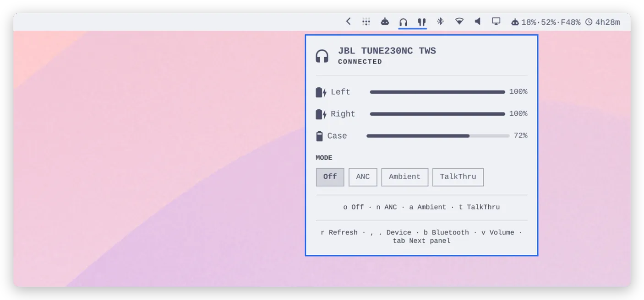This screenshot has height=300, width=644.
Task: Click the robot icon next to the 18% stat
Action: 515,22
